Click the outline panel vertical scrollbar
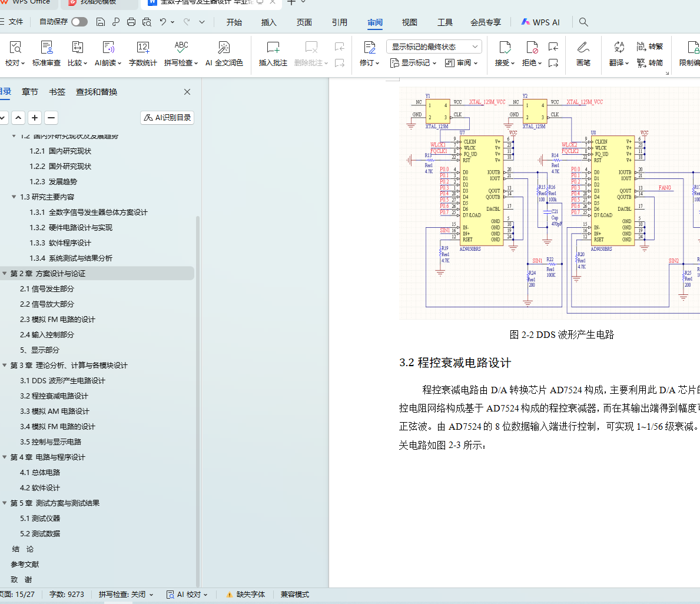700x604 pixels. tap(198, 353)
